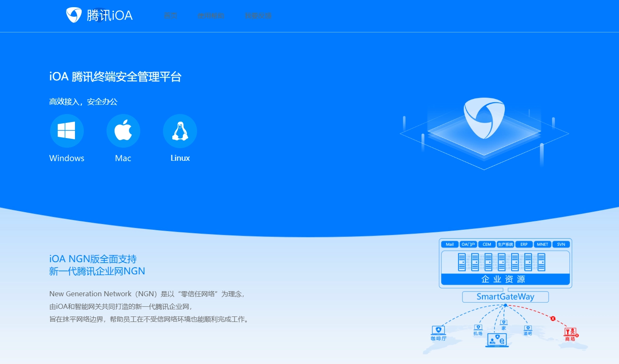Screen dimensions: 619x364
Task: Click the Tencent iOA shield logo in header
Action: click(74, 15)
